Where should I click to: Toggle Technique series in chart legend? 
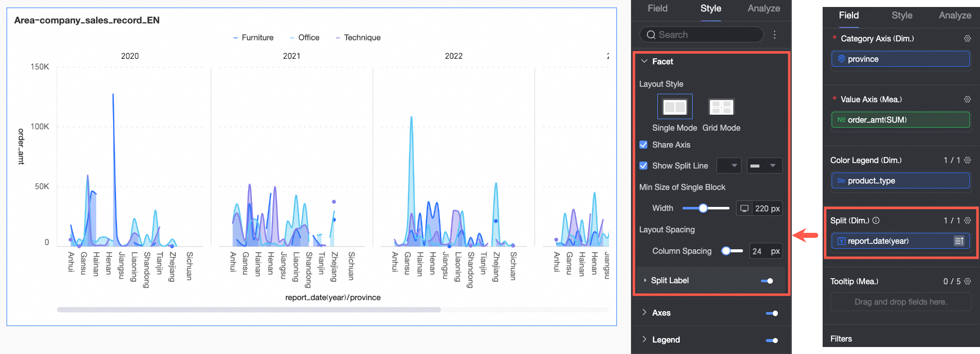coord(358,37)
